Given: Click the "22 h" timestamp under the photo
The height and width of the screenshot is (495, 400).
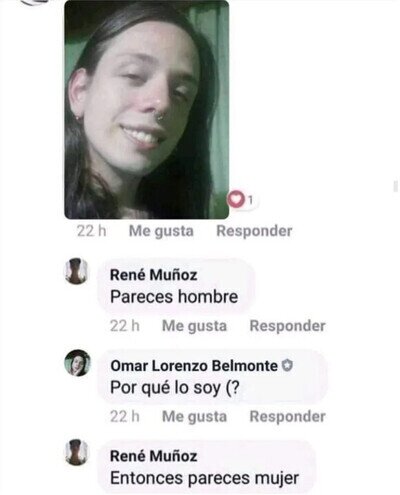Looking at the screenshot, I should pyautogui.click(x=92, y=231).
